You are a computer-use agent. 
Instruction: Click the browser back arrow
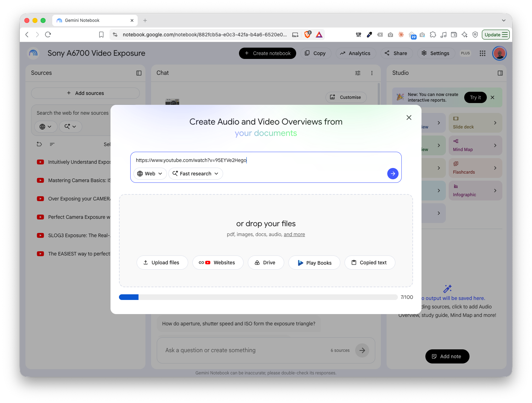pos(27,35)
